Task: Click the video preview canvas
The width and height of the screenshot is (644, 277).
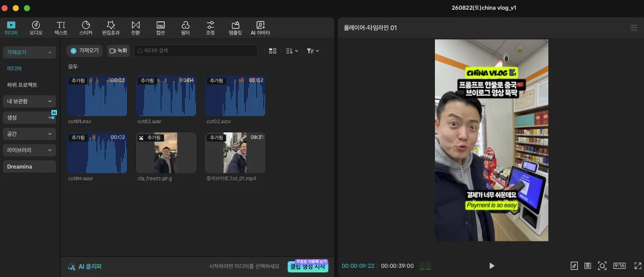Action: 491,140
